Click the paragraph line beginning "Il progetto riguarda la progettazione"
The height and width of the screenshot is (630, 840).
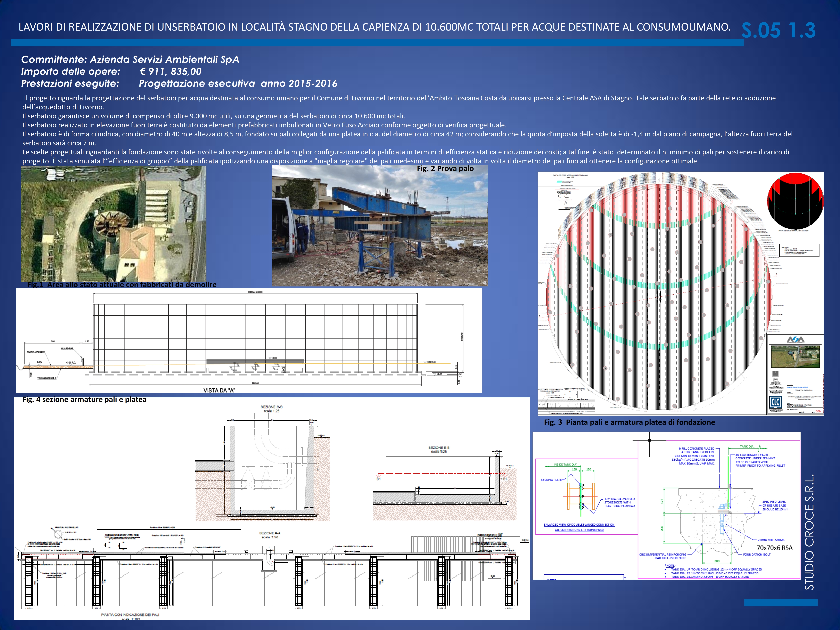pos(399,98)
